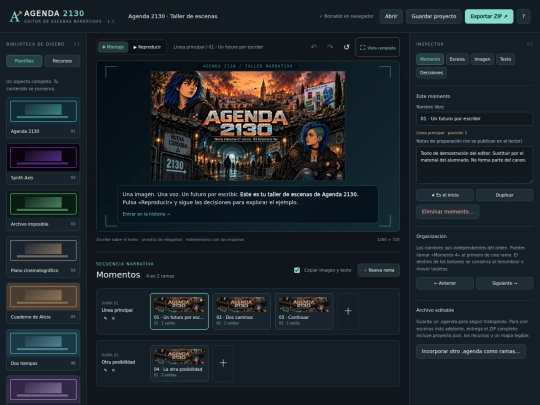This screenshot has height=405, width=540.
Task: Open the Plantillas tab in the library
Action: coord(24,61)
